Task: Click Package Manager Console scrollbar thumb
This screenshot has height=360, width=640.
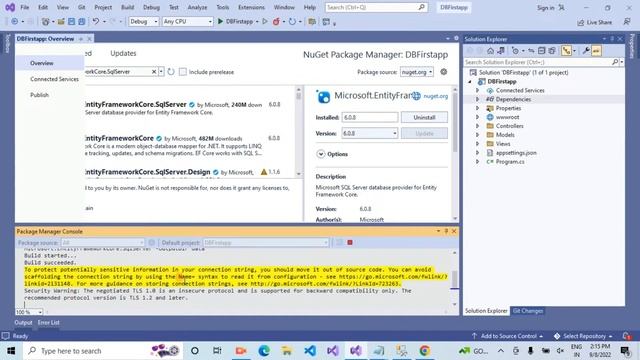Action: pyautogui.click(x=454, y=279)
